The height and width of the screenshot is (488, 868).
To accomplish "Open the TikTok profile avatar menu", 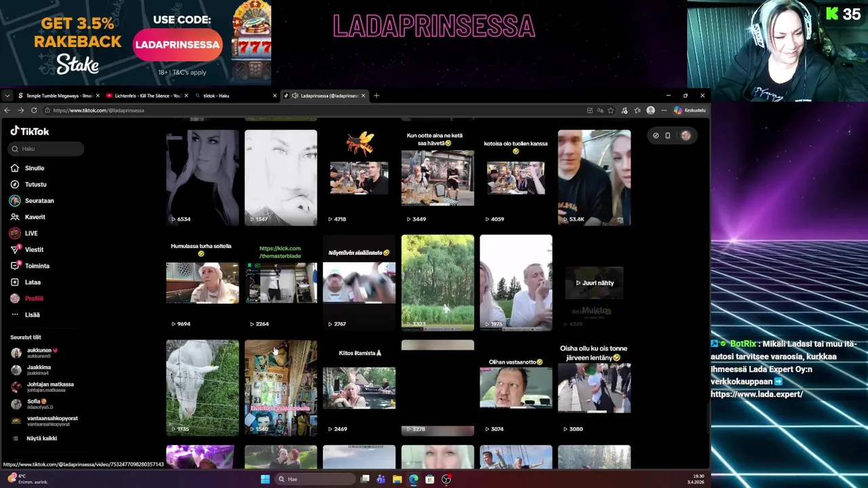I will (686, 136).
